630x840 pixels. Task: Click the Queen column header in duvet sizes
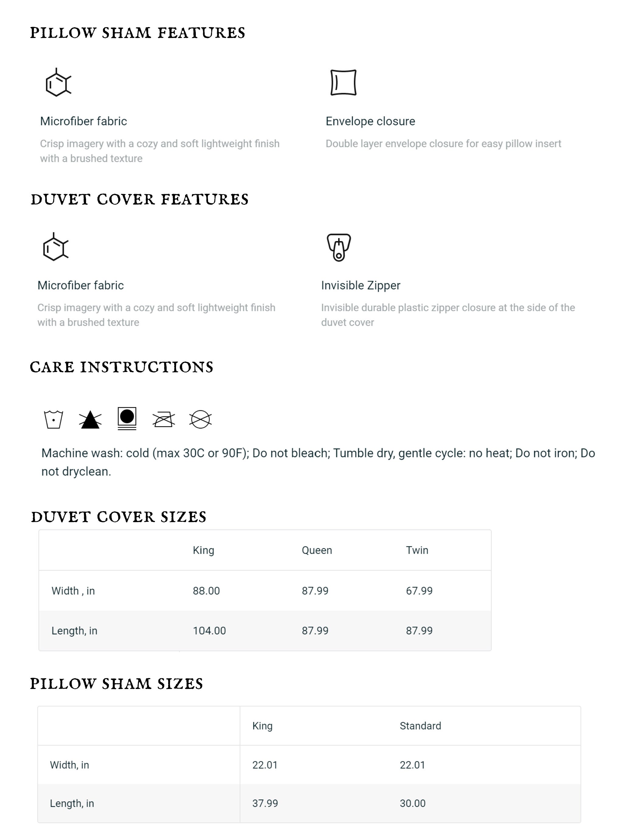click(317, 550)
